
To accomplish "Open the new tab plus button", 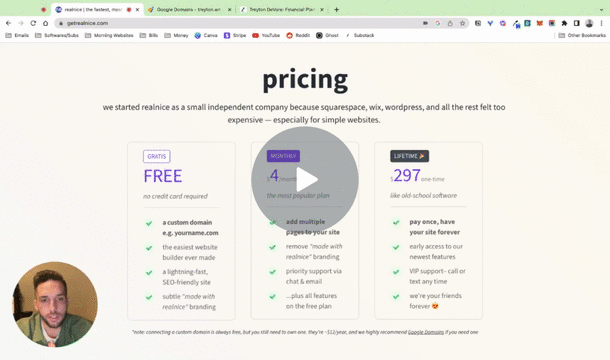I will coord(337,9).
